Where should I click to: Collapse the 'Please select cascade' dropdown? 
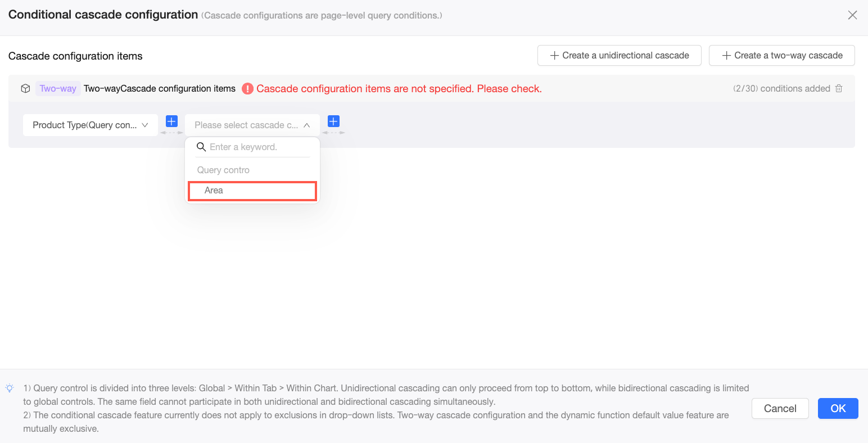coord(252,125)
